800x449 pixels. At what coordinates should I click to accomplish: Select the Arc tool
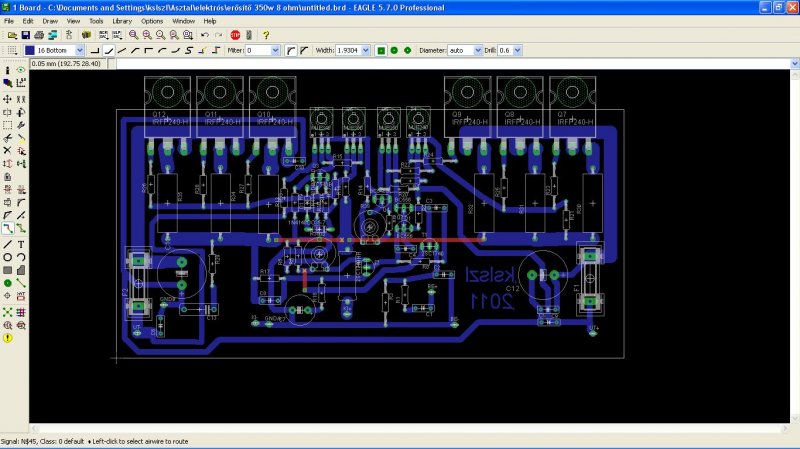coord(21,257)
